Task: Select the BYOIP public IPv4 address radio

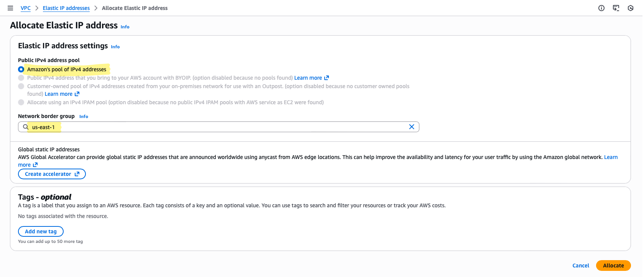Action: 21,78
